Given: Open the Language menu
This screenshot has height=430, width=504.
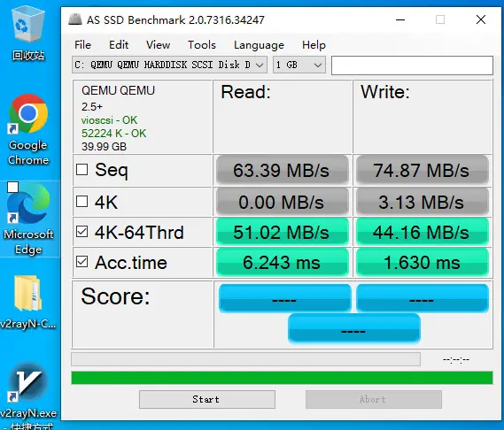Looking at the screenshot, I should tap(259, 45).
